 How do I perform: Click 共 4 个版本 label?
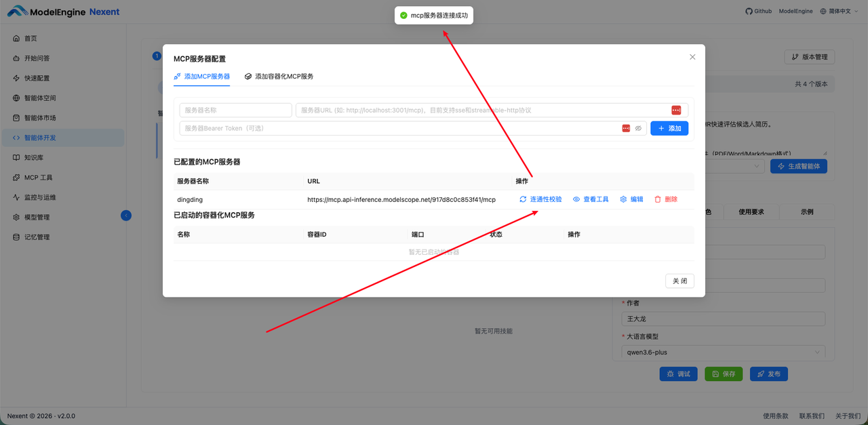pyautogui.click(x=811, y=85)
